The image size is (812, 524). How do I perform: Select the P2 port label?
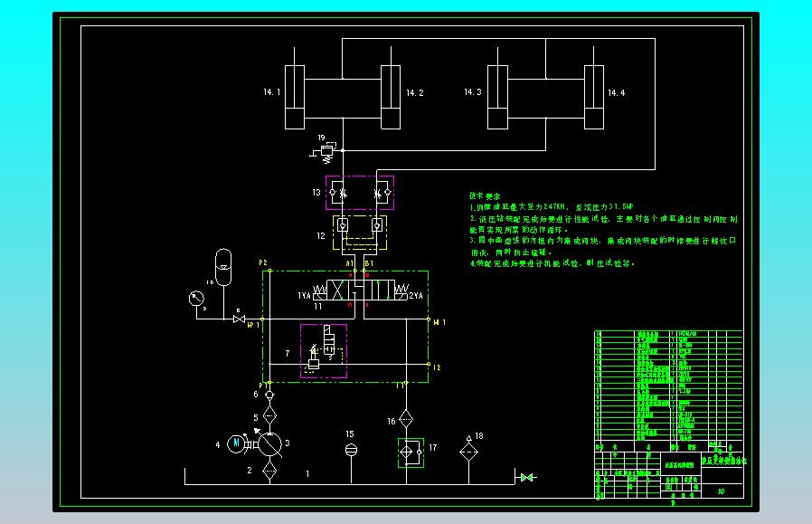coord(263,262)
